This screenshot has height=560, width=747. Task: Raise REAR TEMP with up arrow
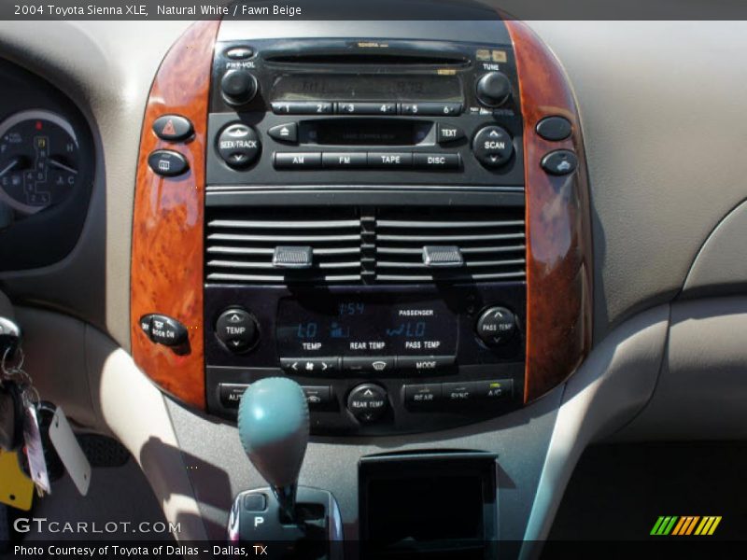[367, 393]
